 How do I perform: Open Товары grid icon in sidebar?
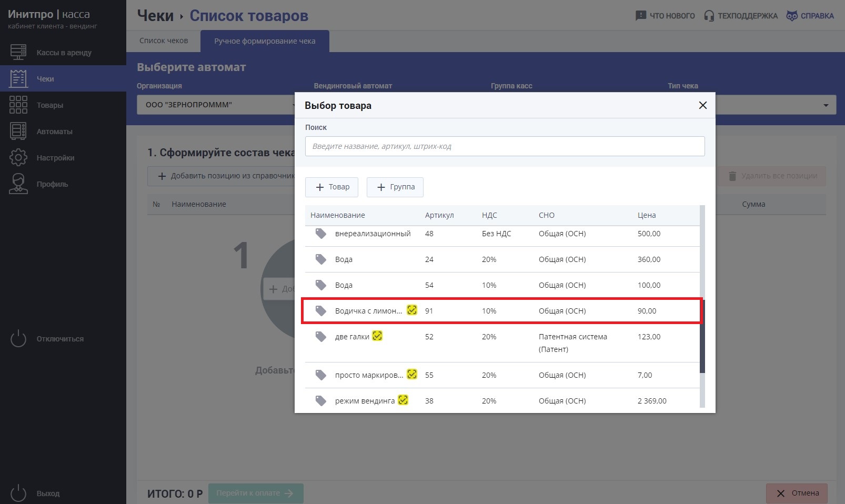18,105
